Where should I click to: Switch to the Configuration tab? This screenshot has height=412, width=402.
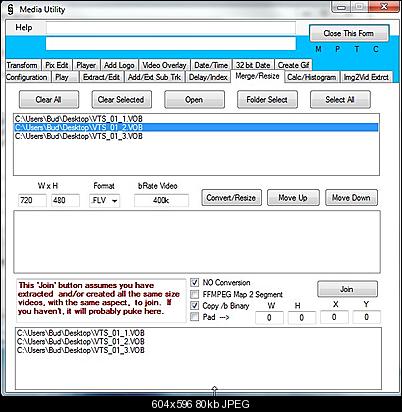pos(27,77)
